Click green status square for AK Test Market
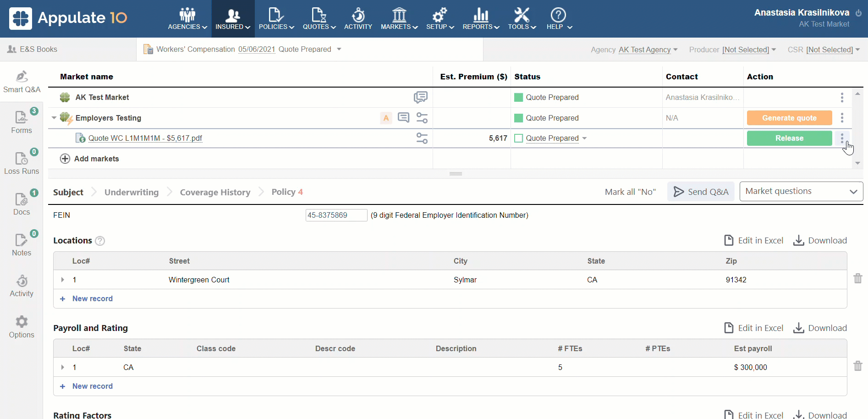Viewport: 868px width, 419px height. coord(519,97)
